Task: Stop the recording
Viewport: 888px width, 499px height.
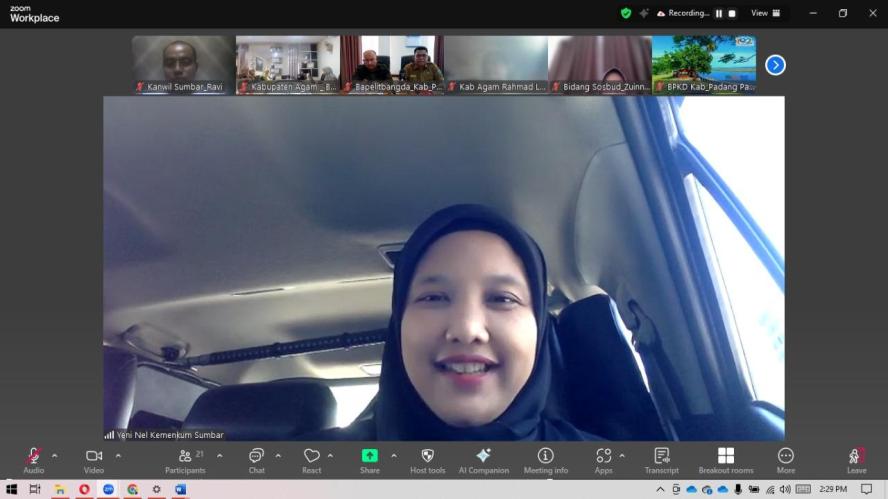Action: coord(732,13)
